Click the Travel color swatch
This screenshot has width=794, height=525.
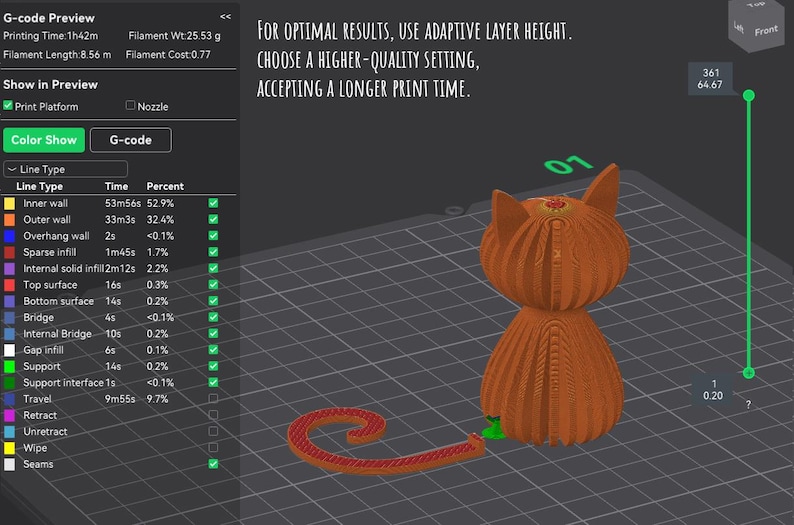tap(9, 399)
